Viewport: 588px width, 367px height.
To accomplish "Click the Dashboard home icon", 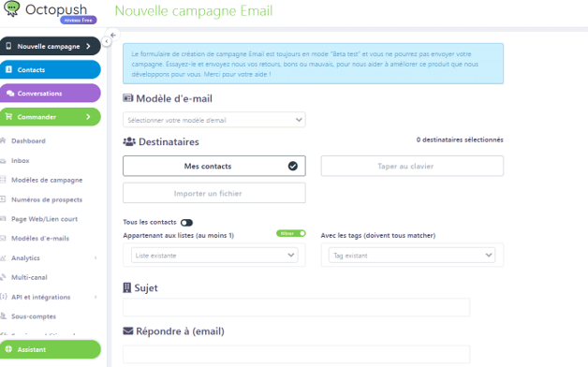I will tap(3, 140).
